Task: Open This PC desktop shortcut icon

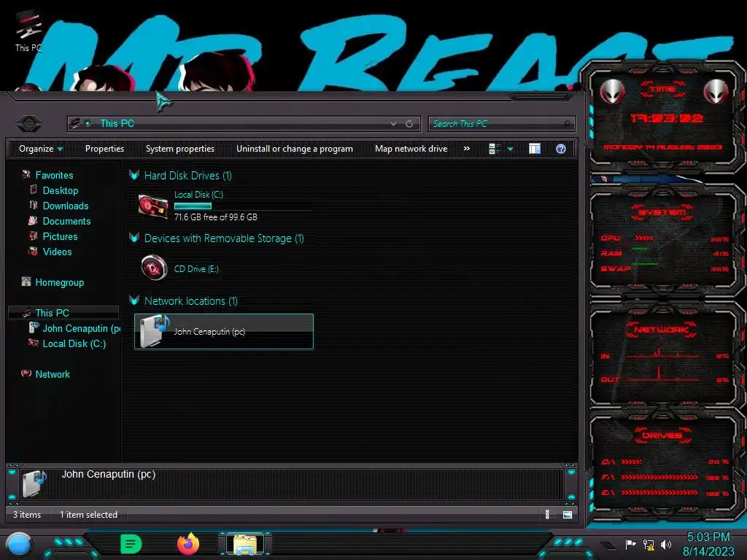Action: tap(28, 31)
